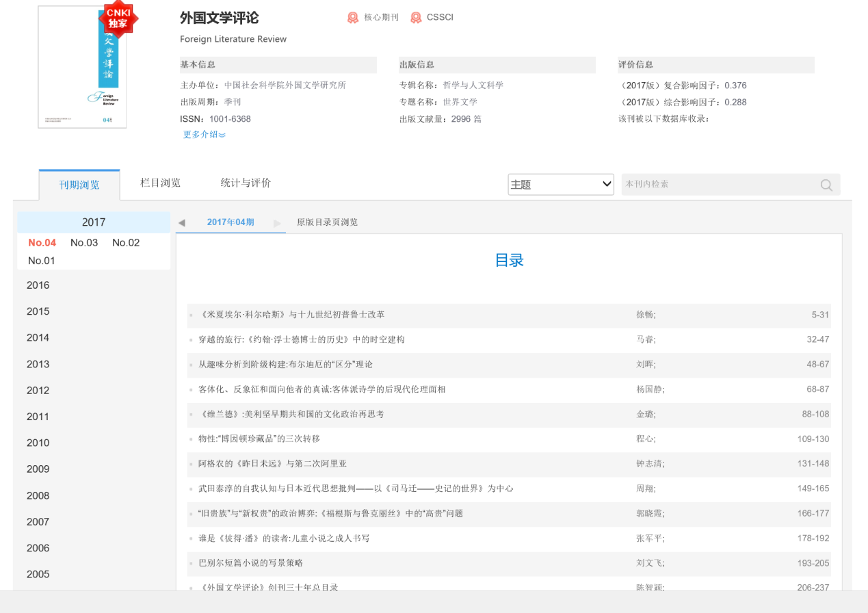Image resolution: width=868 pixels, height=613 pixels.
Task: Expand the 2012 year in sidebar
Action: 38,391
